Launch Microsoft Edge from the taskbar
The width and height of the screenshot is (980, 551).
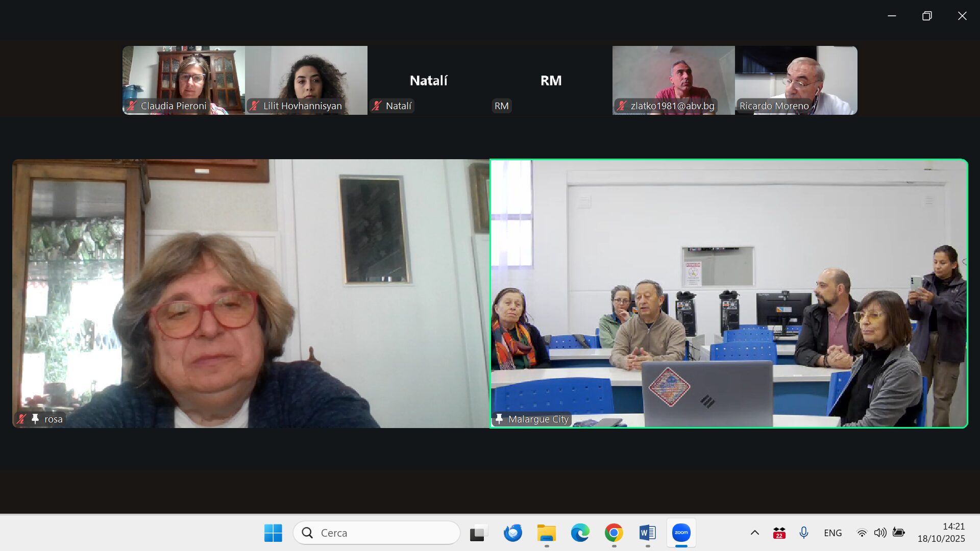tap(580, 533)
